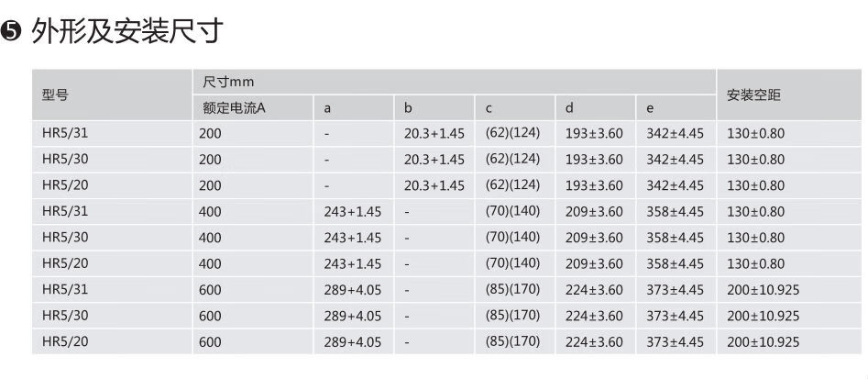Select the d column header
Screen dimensions: 868x379
[569, 107]
